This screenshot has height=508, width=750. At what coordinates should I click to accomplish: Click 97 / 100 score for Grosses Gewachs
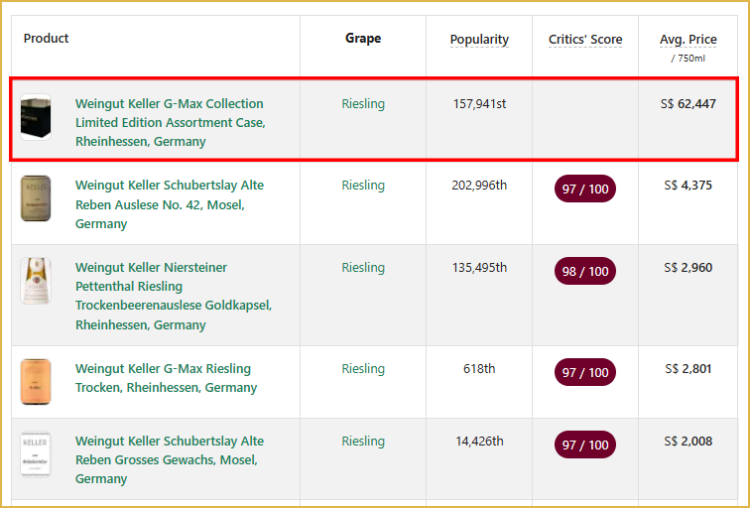[585, 445]
